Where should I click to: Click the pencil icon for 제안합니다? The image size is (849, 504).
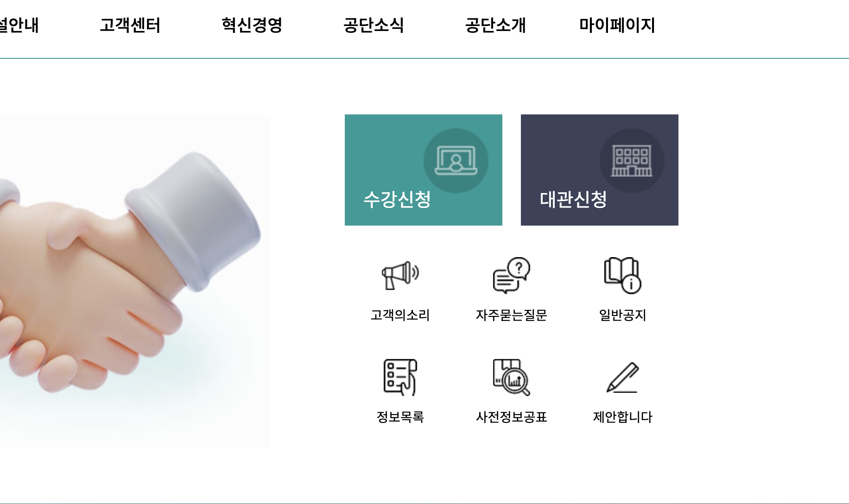[x=622, y=377]
